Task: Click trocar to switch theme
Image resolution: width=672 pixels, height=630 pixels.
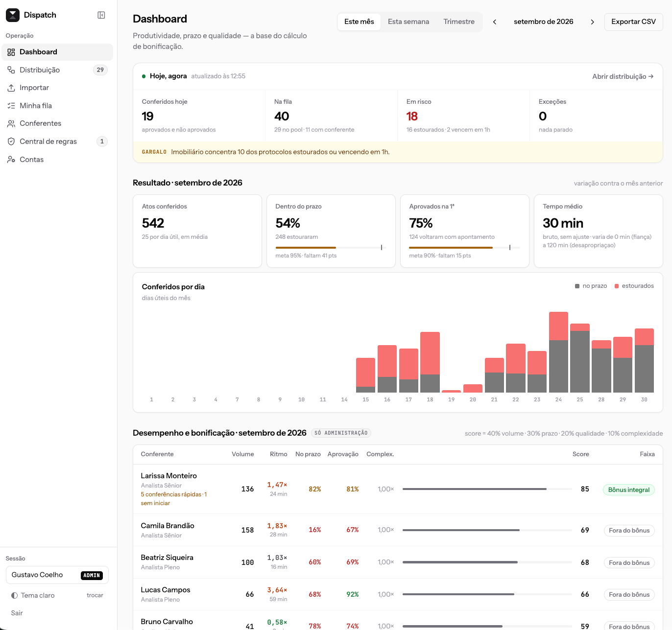Action: (x=95, y=595)
